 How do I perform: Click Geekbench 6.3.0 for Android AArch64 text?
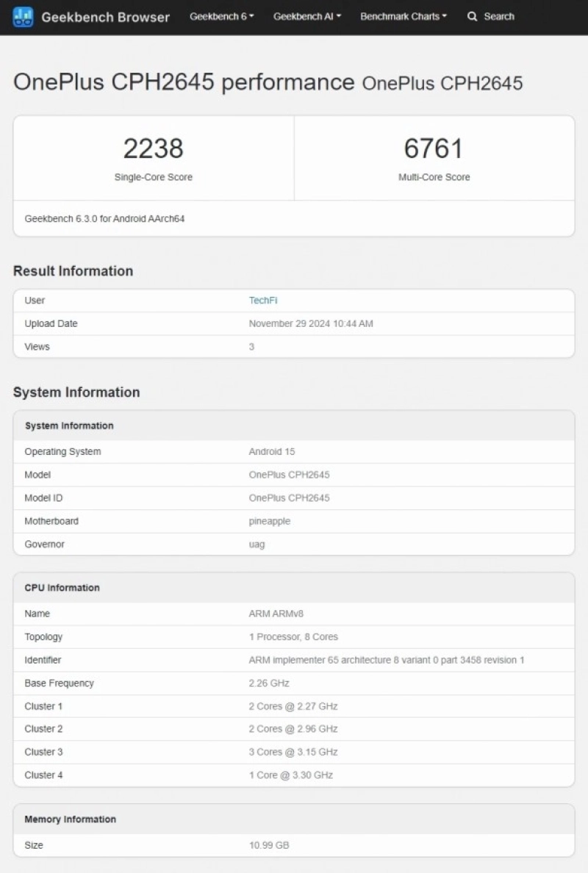tap(104, 219)
